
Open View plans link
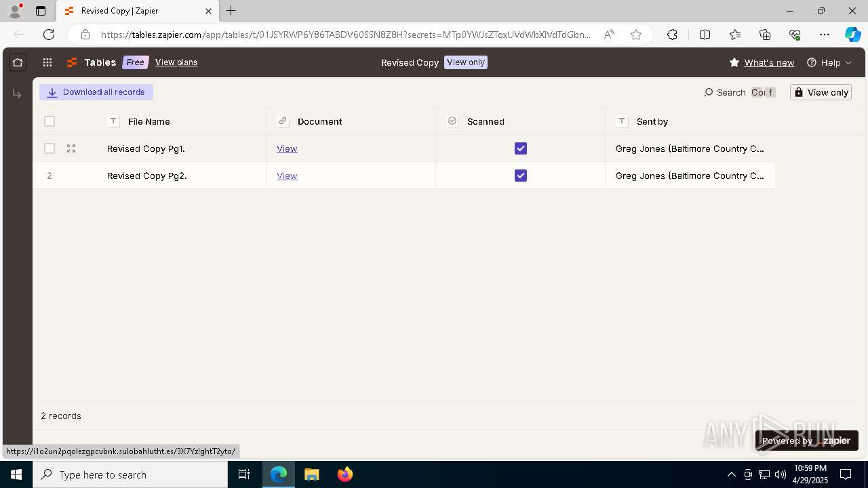[x=176, y=62]
